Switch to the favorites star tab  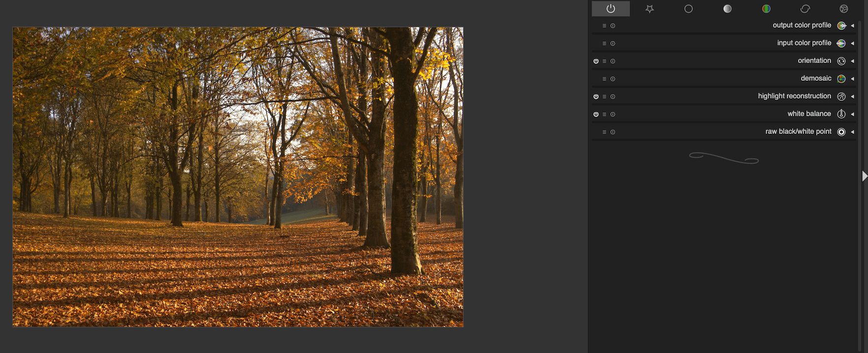(649, 9)
